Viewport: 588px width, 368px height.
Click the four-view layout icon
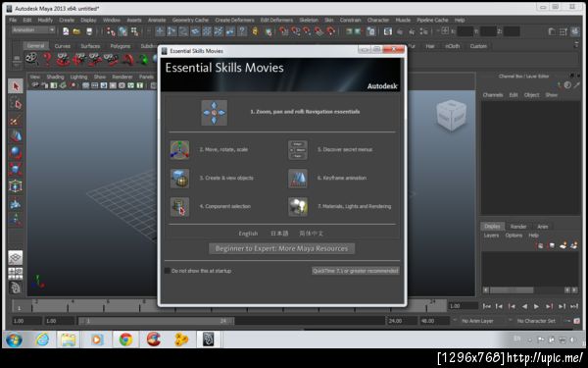[16, 274]
